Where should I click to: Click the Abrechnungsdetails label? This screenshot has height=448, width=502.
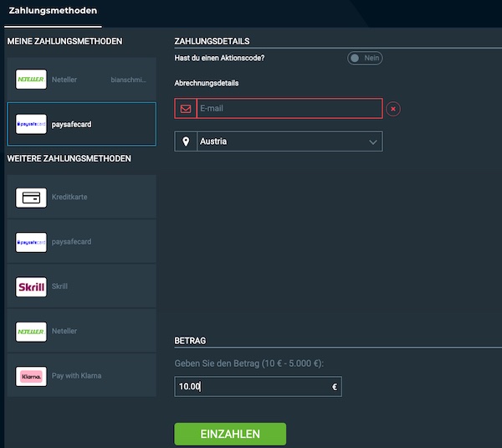tap(207, 83)
